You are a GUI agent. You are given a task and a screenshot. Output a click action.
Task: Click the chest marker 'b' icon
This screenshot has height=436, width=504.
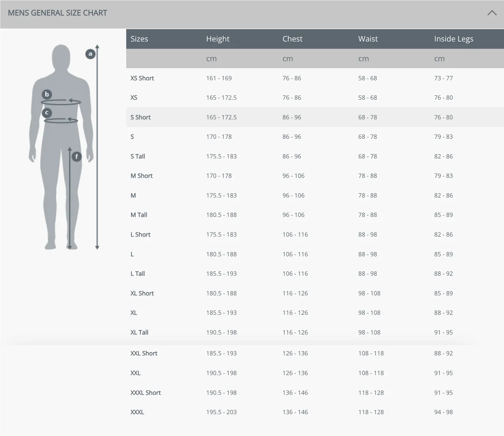pos(47,94)
